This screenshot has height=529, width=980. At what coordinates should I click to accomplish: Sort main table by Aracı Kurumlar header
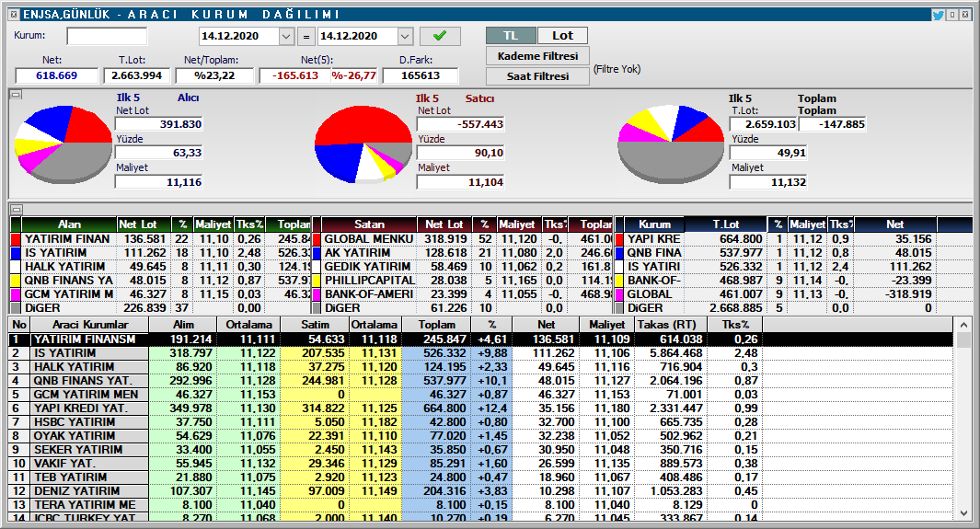pos(89,325)
